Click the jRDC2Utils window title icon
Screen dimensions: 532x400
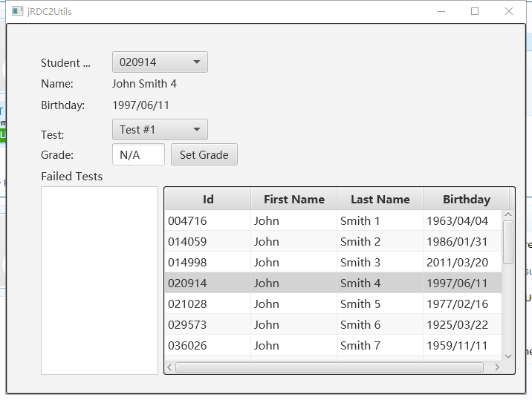[x=18, y=11]
